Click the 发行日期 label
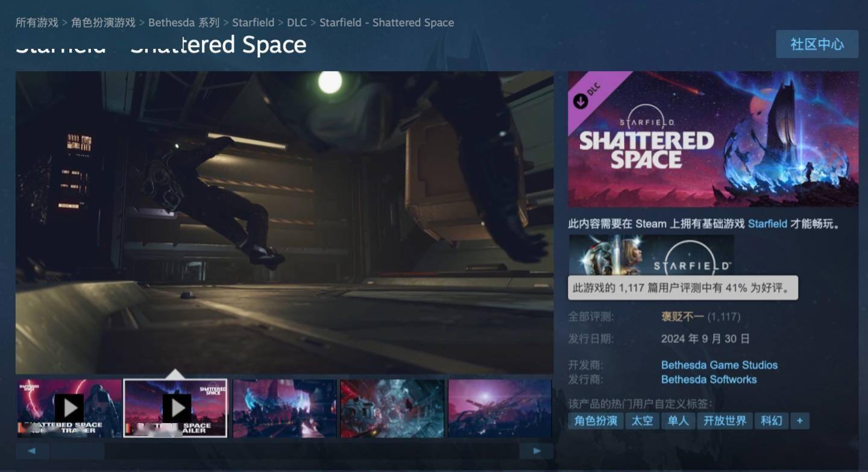This screenshot has width=868, height=472. pyautogui.click(x=591, y=339)
